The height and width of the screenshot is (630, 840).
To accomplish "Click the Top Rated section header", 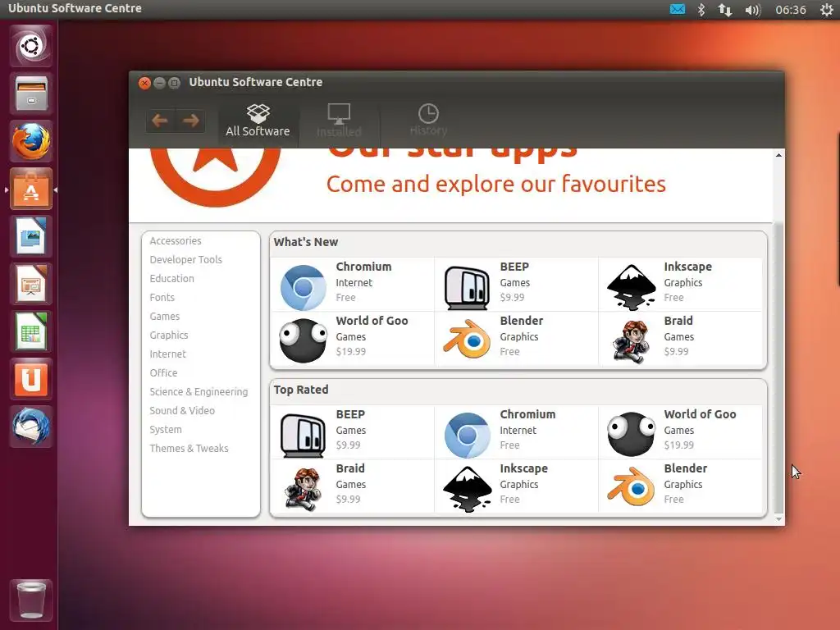I will [301, 390].
